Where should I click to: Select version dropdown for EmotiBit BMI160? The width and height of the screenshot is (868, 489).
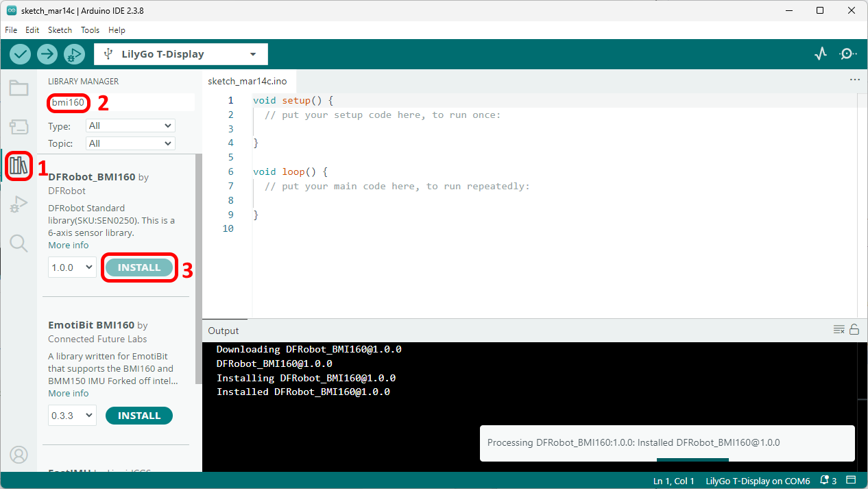[x=72, y=416]
